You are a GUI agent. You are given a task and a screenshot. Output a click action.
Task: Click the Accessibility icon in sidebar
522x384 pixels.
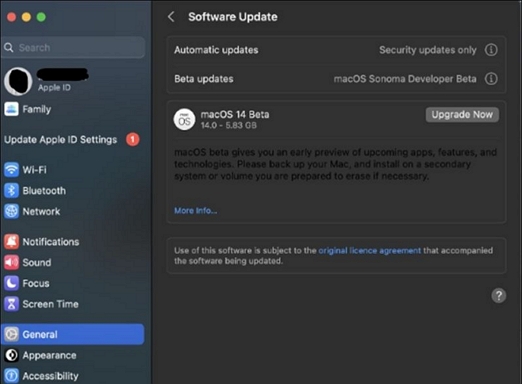(x=11, y=376)
